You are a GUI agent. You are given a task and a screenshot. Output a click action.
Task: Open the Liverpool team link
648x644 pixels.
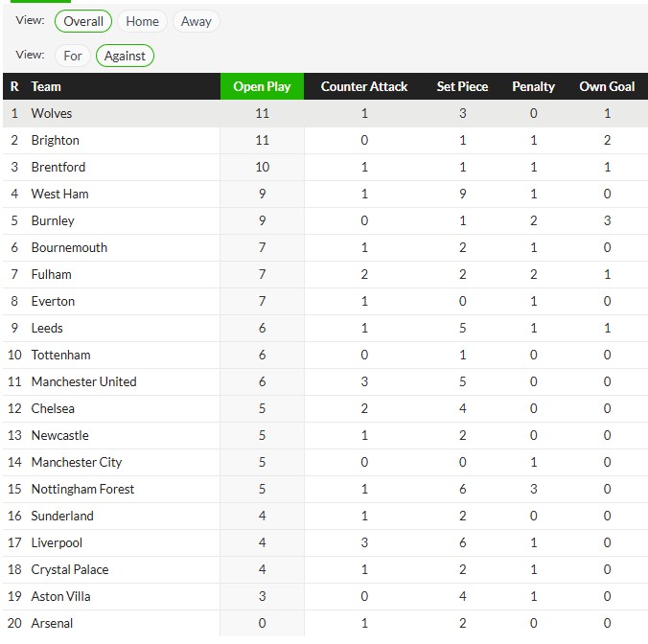pos(57,542)
